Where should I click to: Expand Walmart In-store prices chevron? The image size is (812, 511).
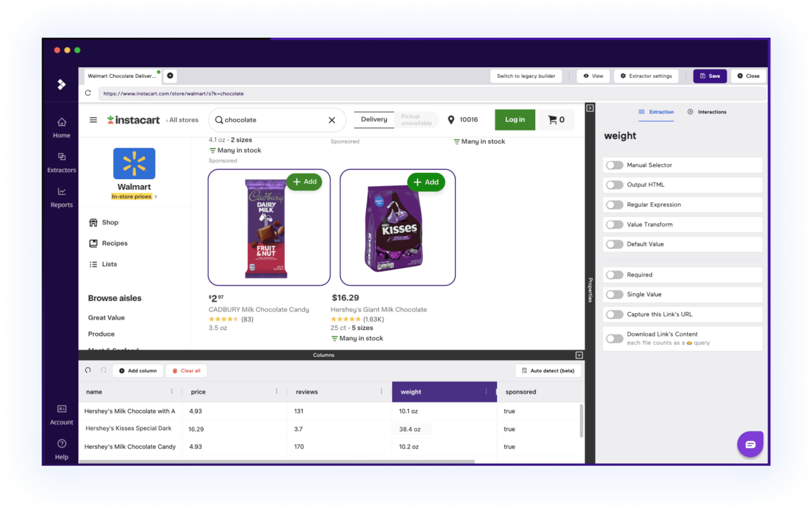tap(156, 197)
